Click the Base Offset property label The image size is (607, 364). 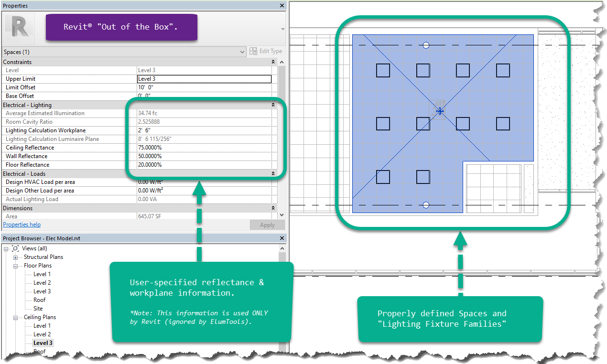coord(20,96)
